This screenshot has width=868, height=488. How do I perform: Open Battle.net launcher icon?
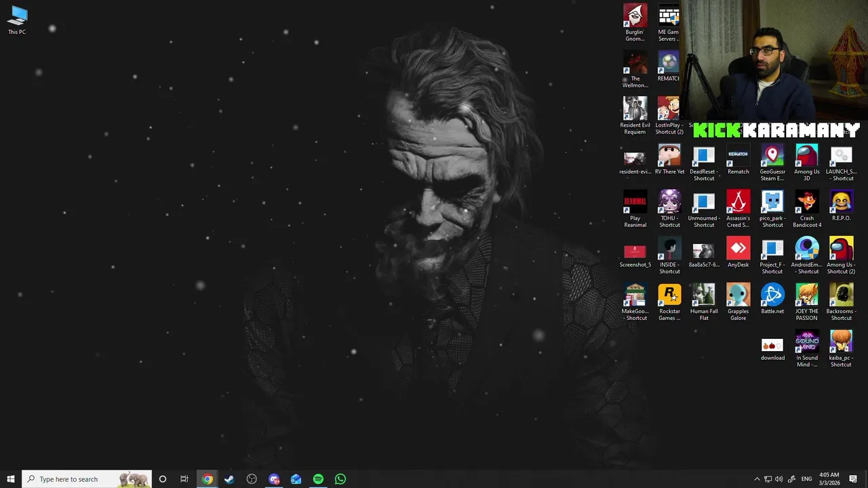tap(772, 299)
